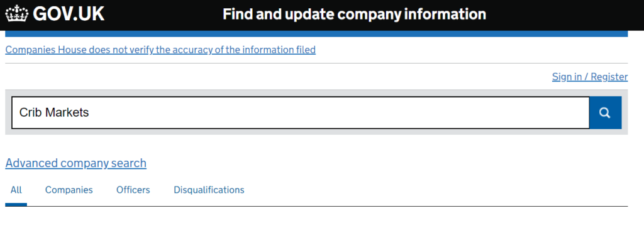Show the Disqualifications tab
The image size is (644, 242).
209,190
